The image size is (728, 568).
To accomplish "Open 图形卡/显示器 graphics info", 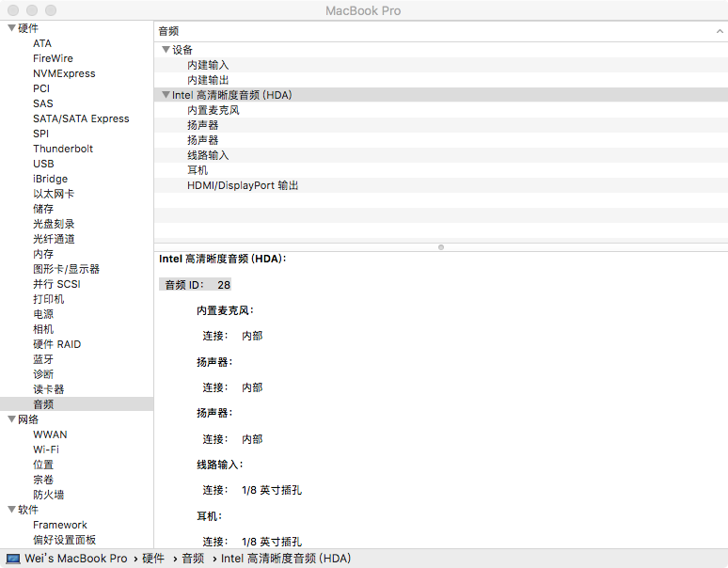I will point(66,269).
